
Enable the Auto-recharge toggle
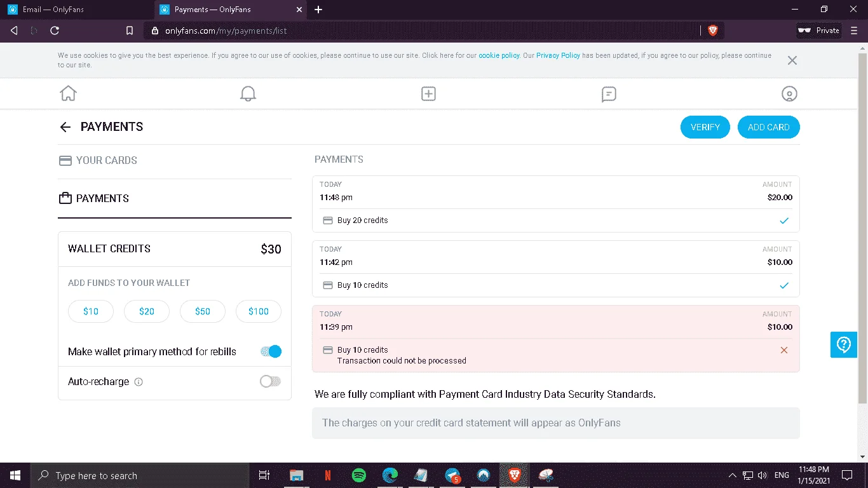270,382
